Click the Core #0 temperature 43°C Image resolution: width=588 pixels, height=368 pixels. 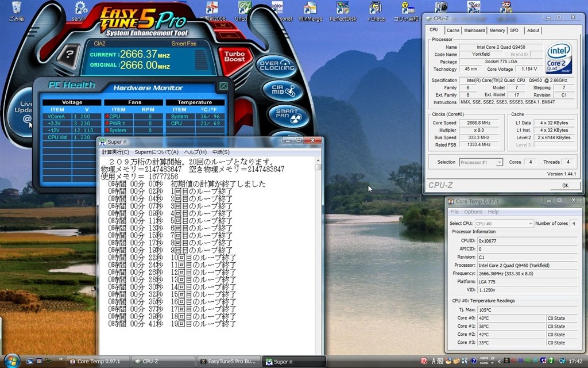tap(511, 318)
